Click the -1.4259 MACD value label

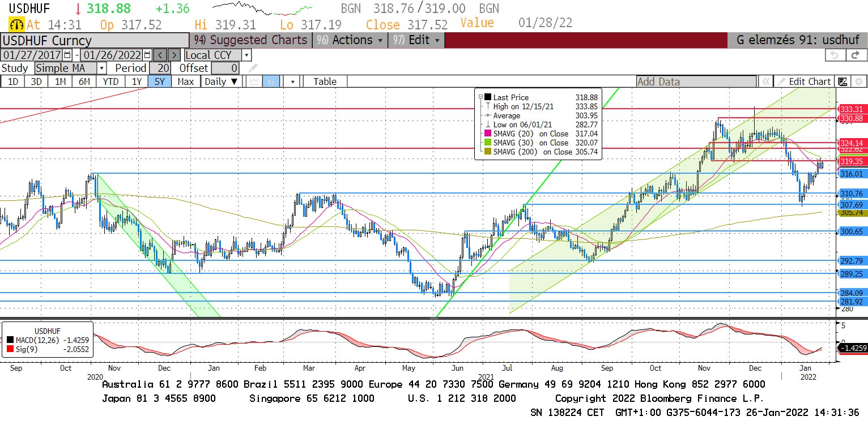(853, 348)
